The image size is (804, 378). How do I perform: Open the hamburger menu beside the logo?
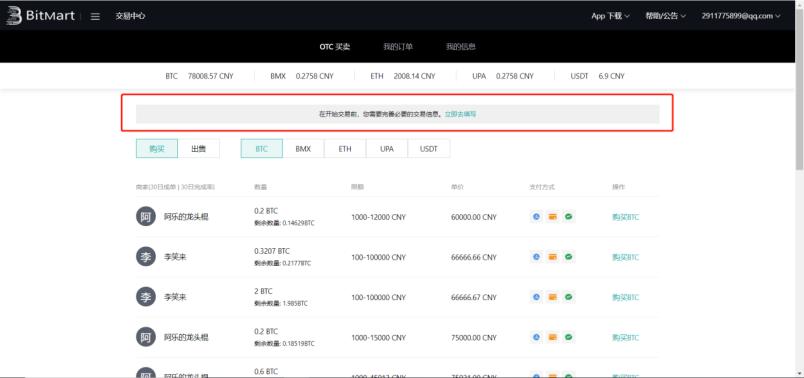click(x=95, y=16)
